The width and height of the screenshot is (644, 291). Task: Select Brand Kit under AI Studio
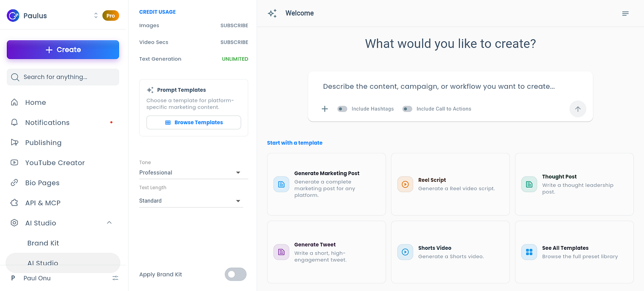(63, 243)
